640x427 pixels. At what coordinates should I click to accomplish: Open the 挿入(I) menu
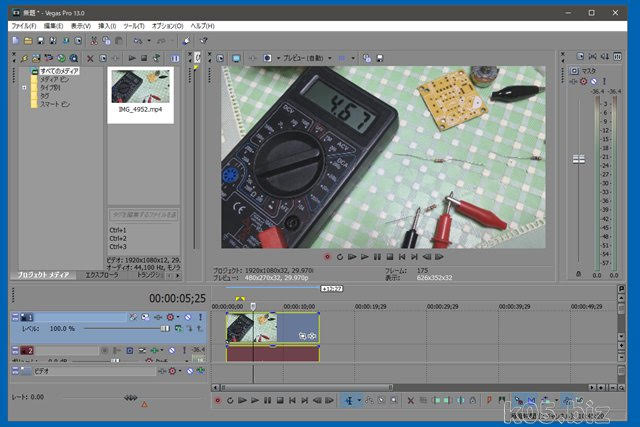click(107, 26)
